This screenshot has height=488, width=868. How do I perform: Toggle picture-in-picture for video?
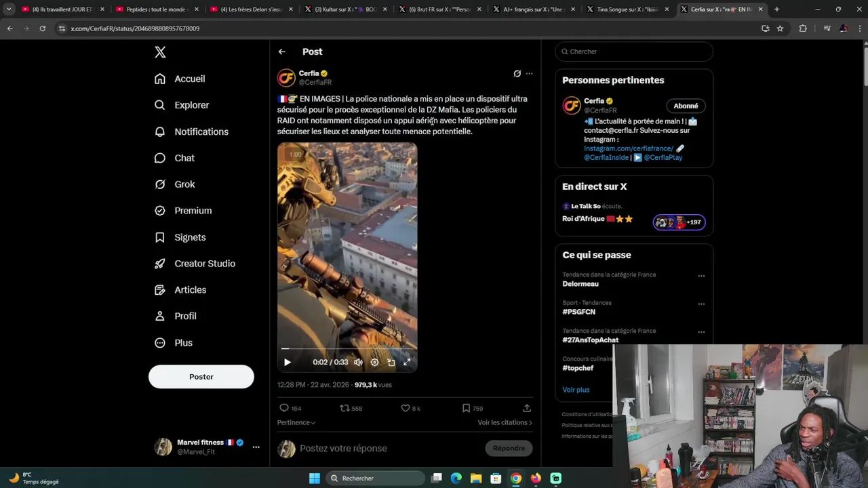click(391, 363)
